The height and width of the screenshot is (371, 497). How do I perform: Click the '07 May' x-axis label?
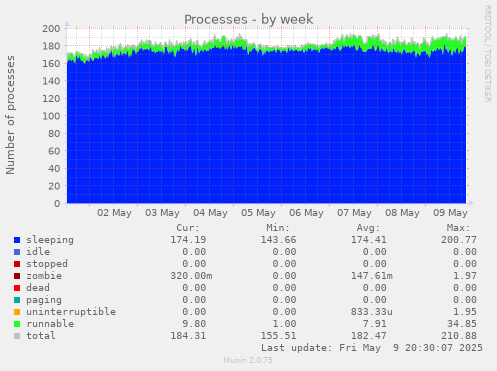pos(354,213)
